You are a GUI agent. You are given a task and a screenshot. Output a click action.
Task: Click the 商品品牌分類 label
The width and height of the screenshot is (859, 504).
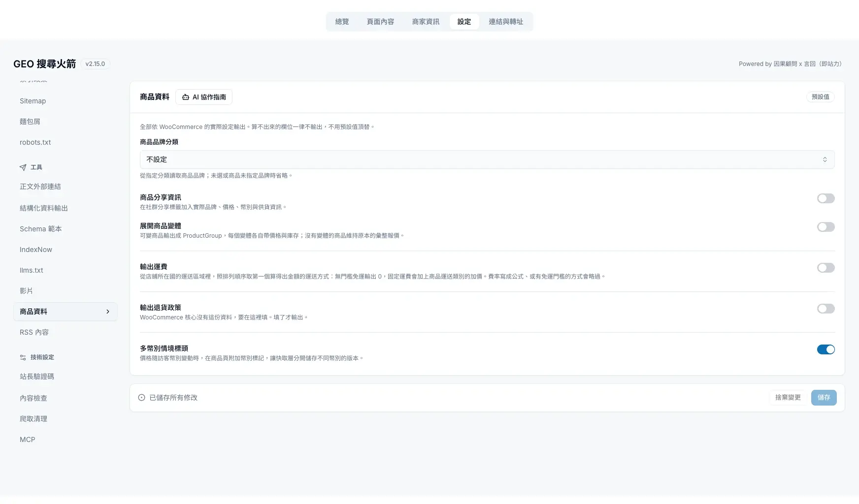click(x=159, y=142)
